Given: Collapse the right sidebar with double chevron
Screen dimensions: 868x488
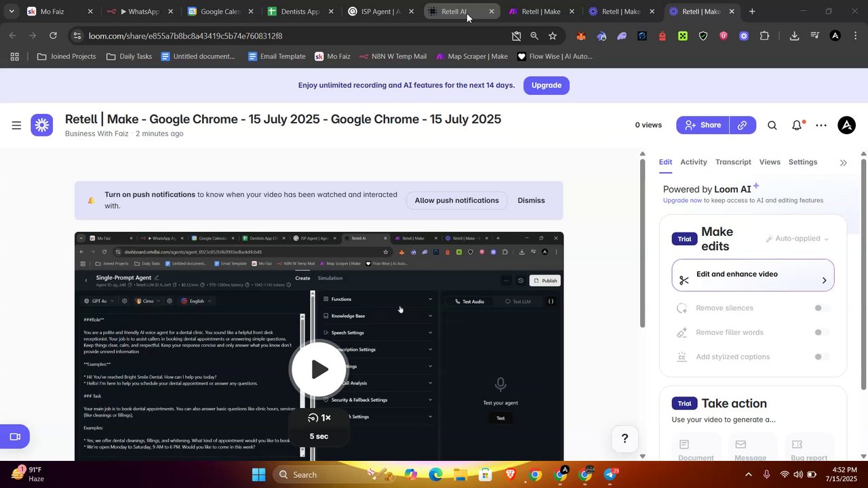Looking at the screenshot, I should (x=844, y=163).
